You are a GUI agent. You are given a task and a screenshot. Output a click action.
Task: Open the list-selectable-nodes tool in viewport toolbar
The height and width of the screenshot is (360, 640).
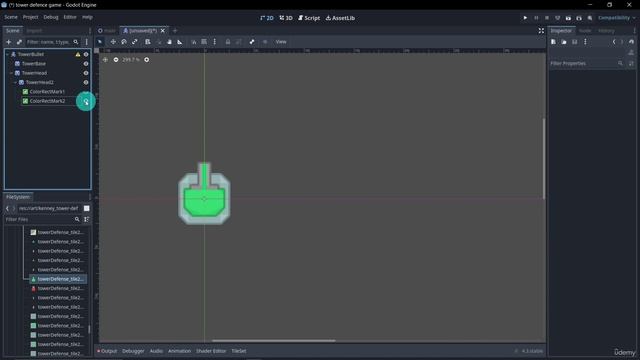[148, 42]
